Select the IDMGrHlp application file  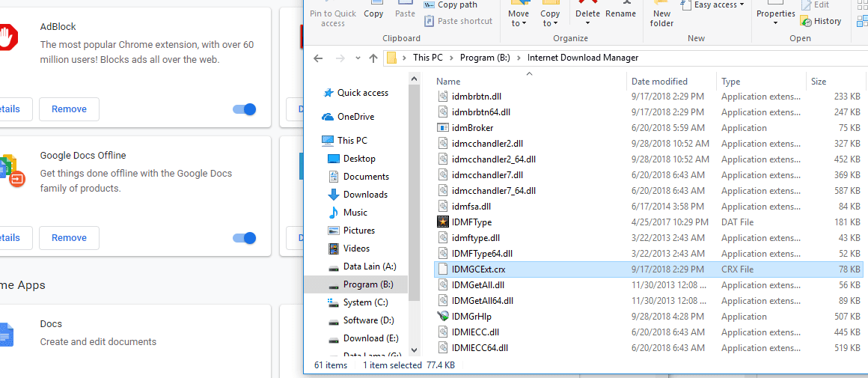click(x=648, y=317)
